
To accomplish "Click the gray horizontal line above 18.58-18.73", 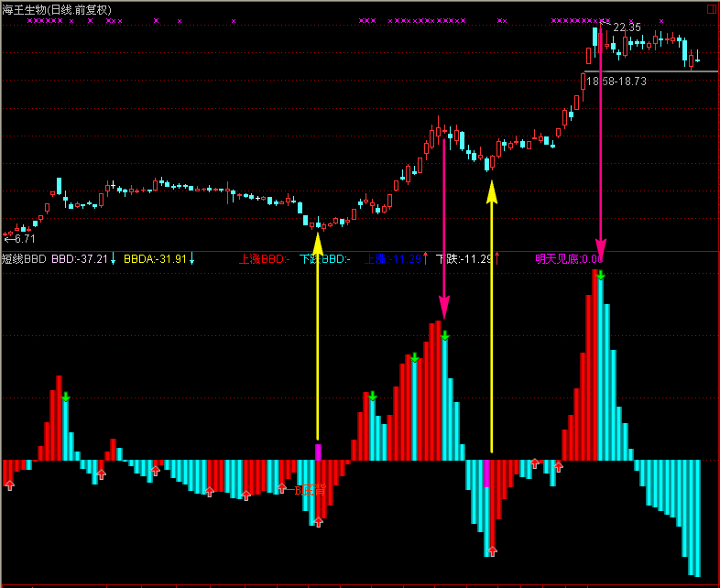I will click(x=650, y=71).
